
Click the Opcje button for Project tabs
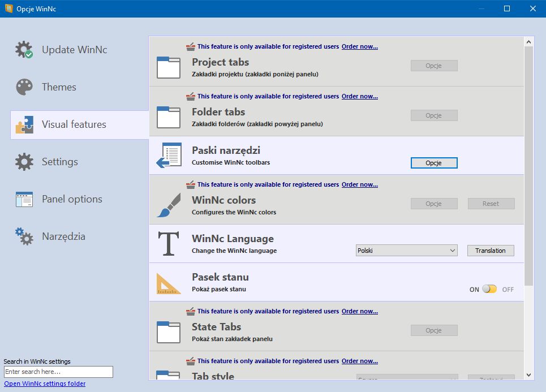point(434,66)
